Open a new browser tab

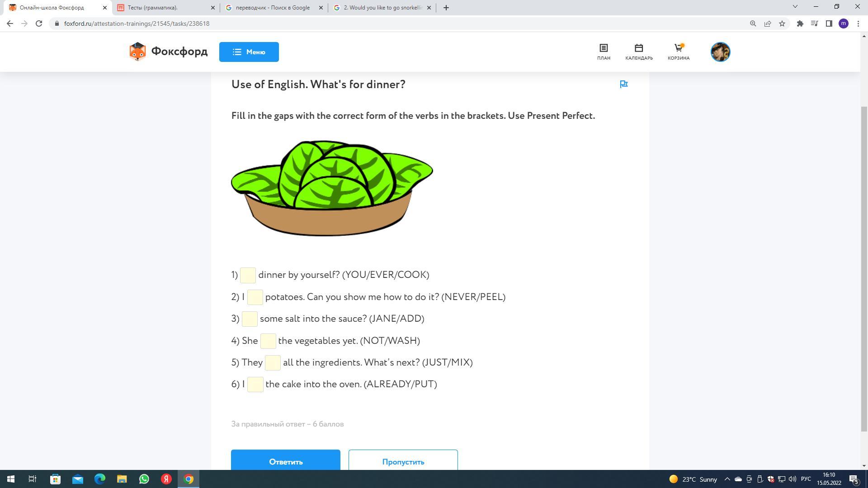pos(446,8)
